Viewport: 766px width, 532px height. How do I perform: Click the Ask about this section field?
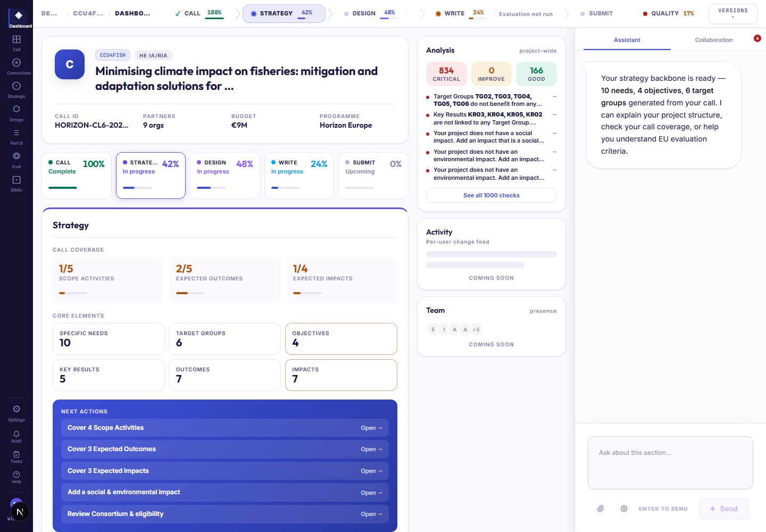point(670,463)
